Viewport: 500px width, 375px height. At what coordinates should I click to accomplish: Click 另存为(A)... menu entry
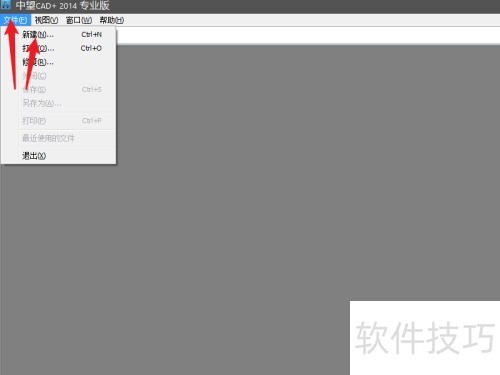click(59, 103)
